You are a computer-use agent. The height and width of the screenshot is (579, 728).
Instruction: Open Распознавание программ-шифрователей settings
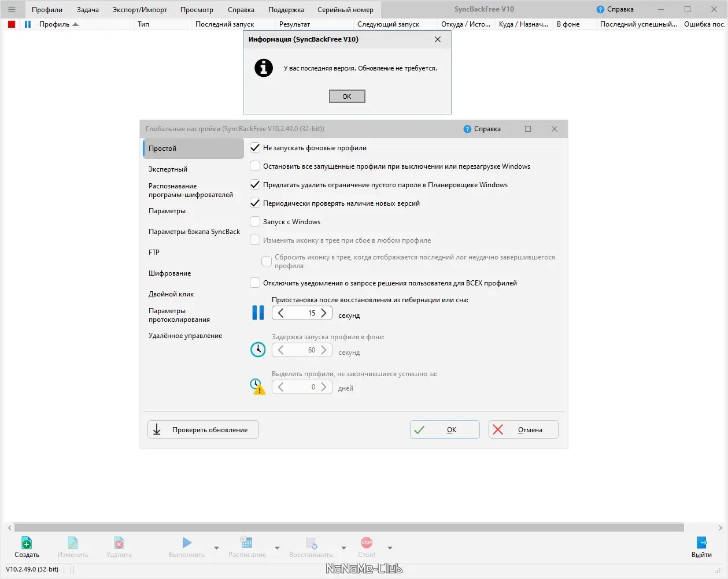click(193, 190)
